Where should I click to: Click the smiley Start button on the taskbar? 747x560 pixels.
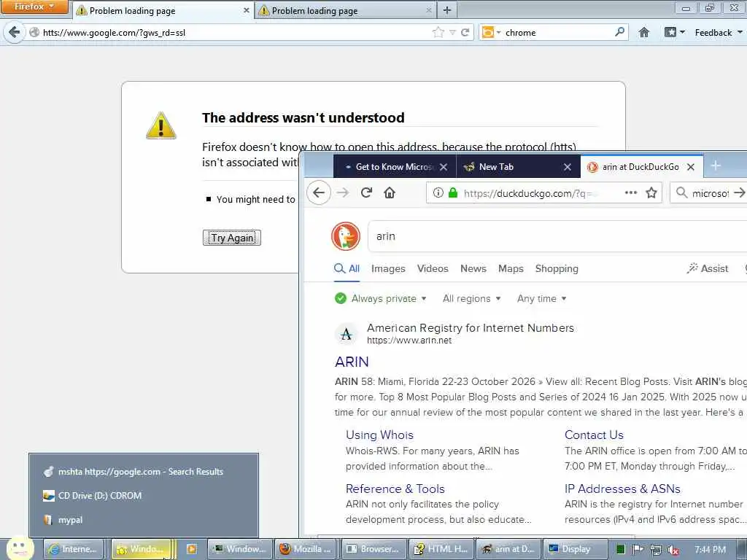[x=20, y=548]
